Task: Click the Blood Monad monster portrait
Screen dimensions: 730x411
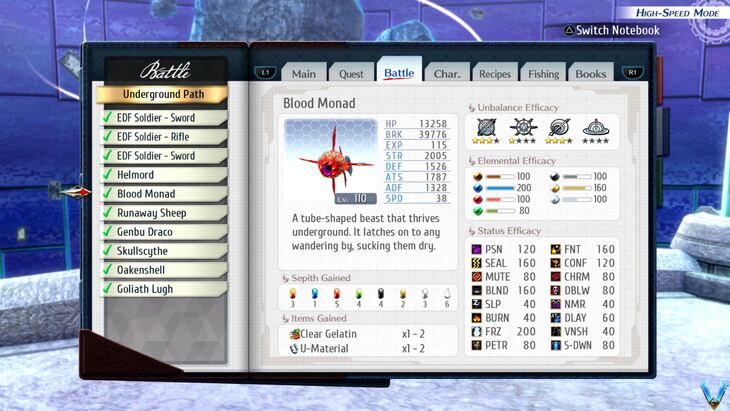Action: 331,161
